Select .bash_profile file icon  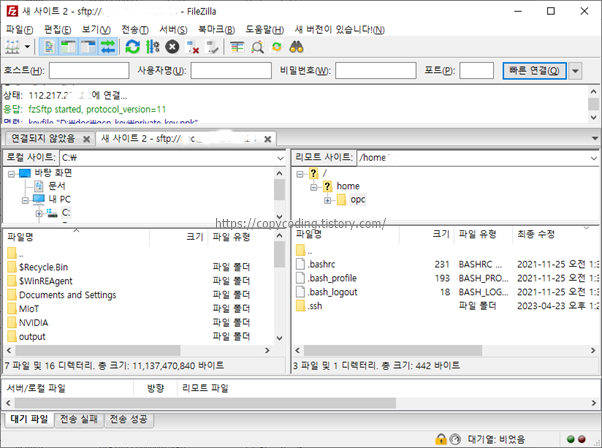point(301,278)
